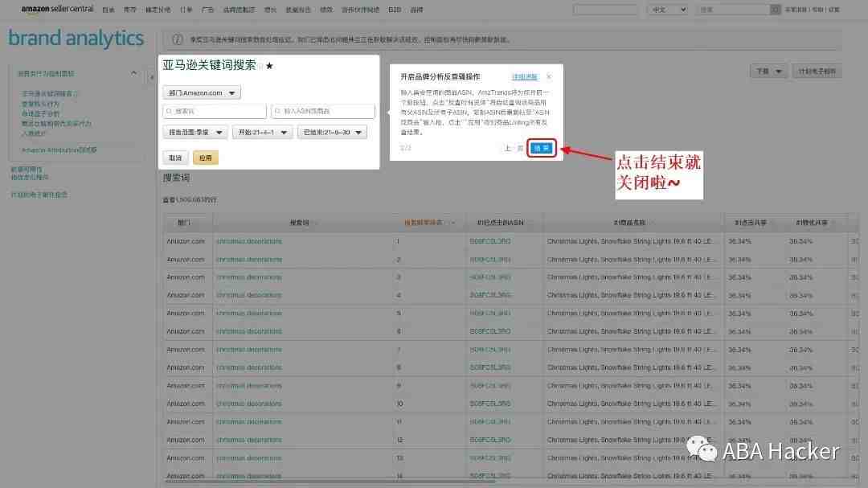
Task: Click the info icon in the notice banner
Action: pyautogui.click(x=177, y=39)
